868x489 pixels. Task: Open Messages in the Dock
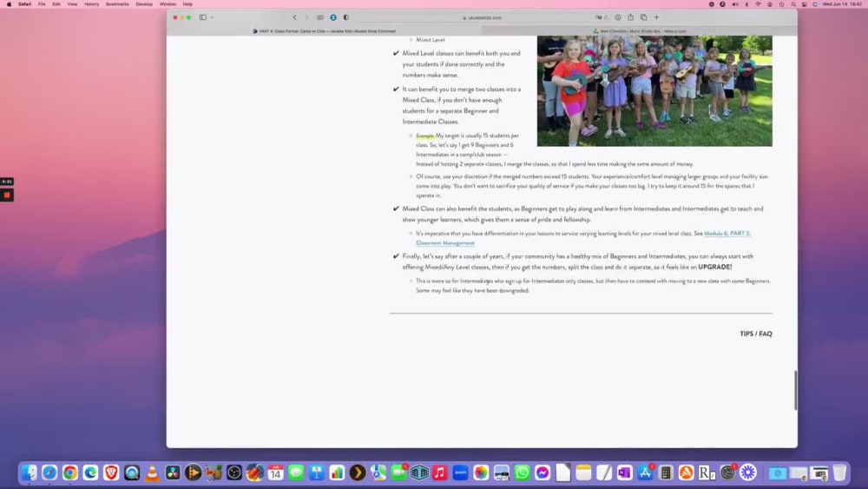click(x=296, y=472)
